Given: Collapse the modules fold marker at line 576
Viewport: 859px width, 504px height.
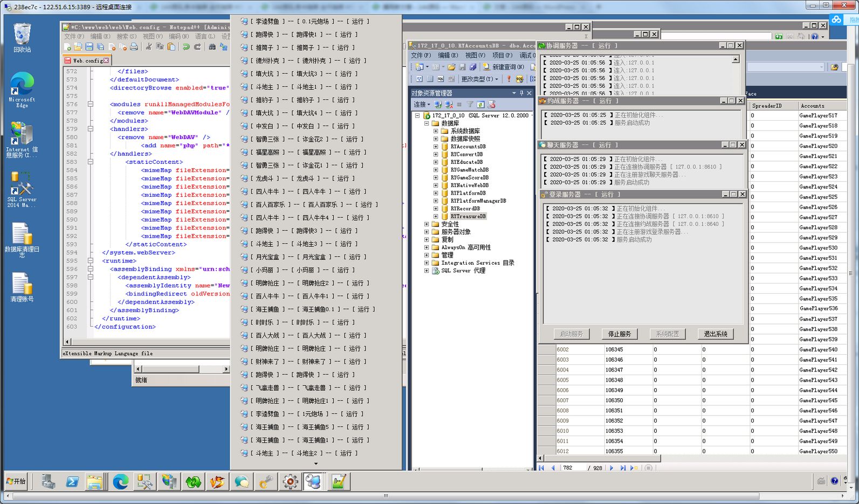Looking at the screenshot, I should pos(91,104).
